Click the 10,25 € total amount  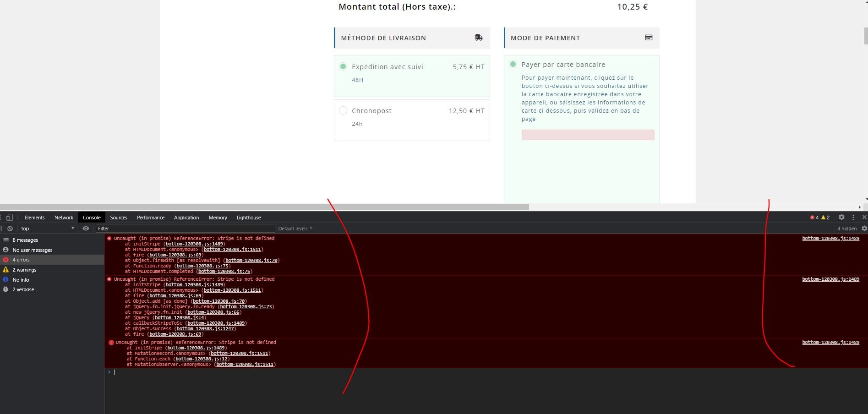tap(632, 7)
